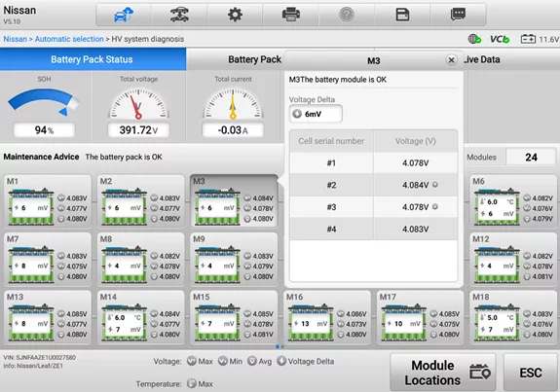Go to Automatic selection breadcrumb
Viewport: 560px width, 392px height.
pos(69,39)
